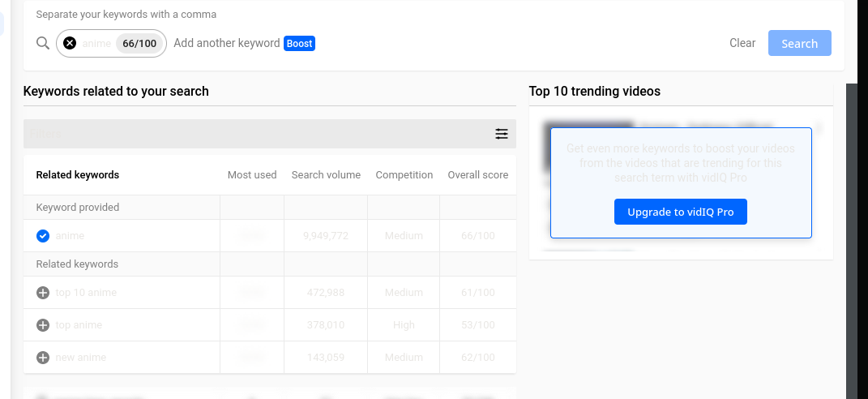Viewport: 868px width, 399px height.
Task: Click the 62/100 overall score cell
Action: click(x=477, y=358)
